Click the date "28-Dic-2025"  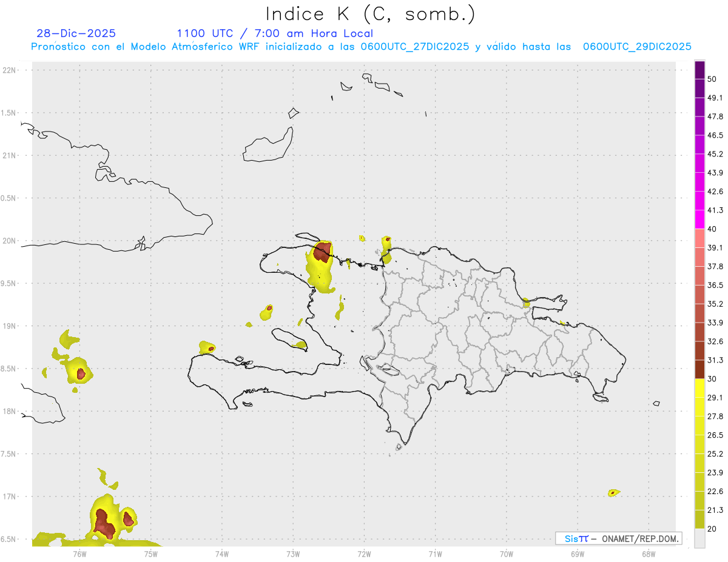click(76, 33)
